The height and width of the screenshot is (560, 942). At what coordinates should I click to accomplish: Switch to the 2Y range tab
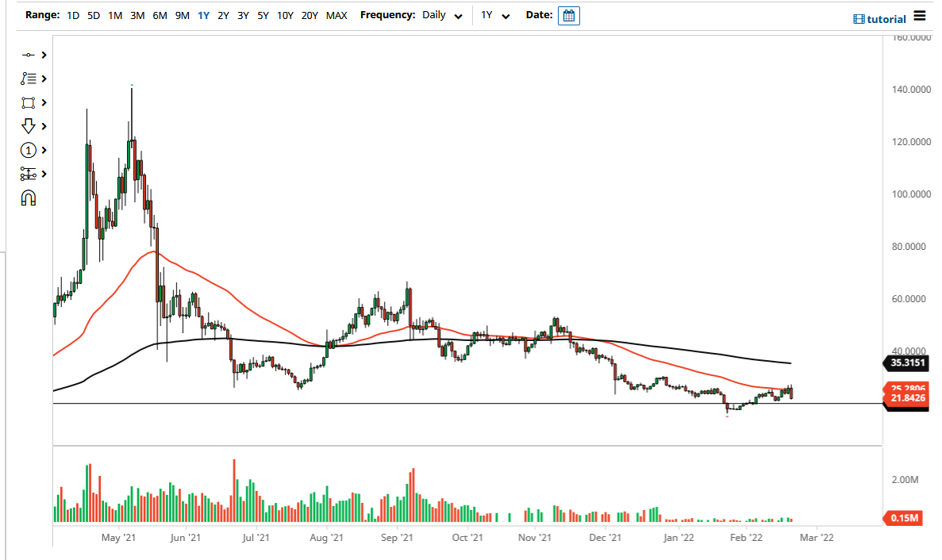(221, 15)
